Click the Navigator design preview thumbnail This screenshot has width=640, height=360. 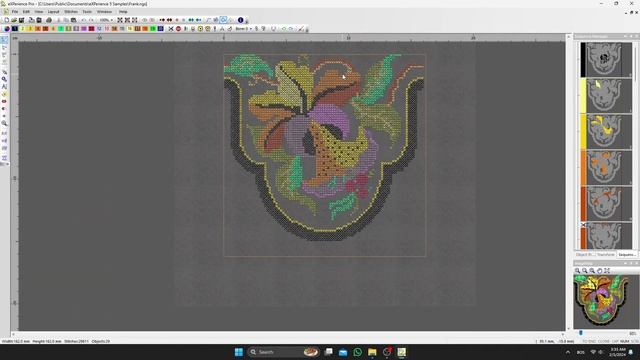tap(606, 301)
